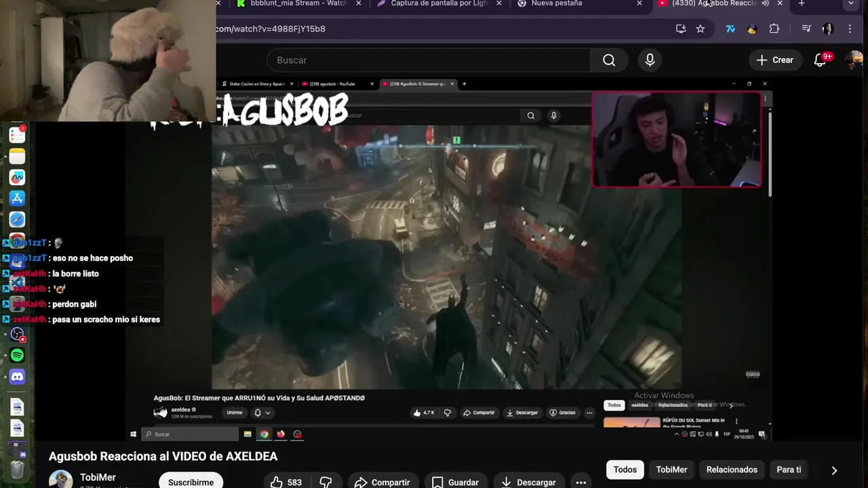Screen dimensions: 868x488
Task: Open OBS from the dock
Action: (x=17, y=334)
